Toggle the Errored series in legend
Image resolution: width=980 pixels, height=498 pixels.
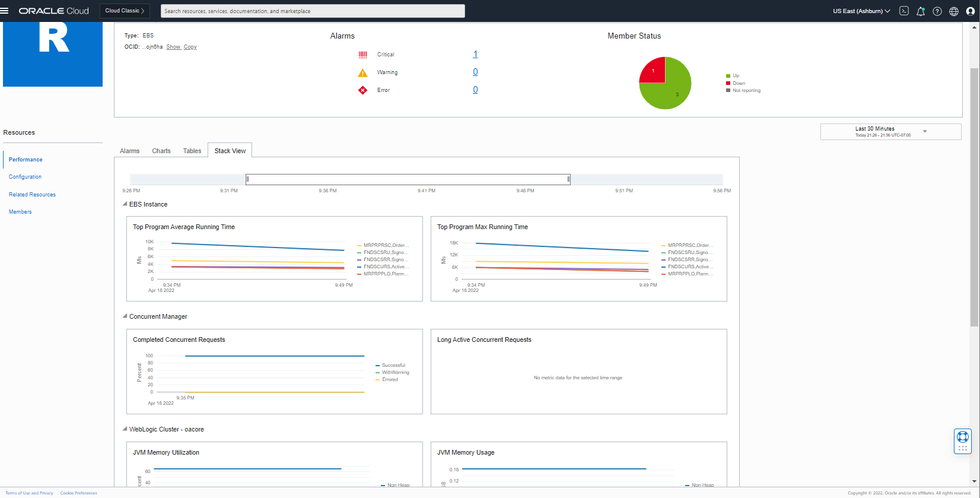(390, 380)
